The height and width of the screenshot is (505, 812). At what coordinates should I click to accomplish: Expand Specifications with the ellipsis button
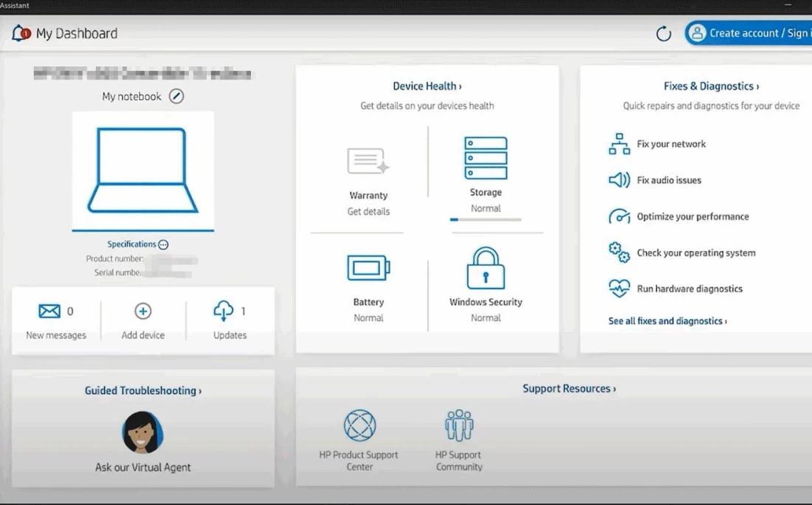pyautogui.click(x=163, y=244)
